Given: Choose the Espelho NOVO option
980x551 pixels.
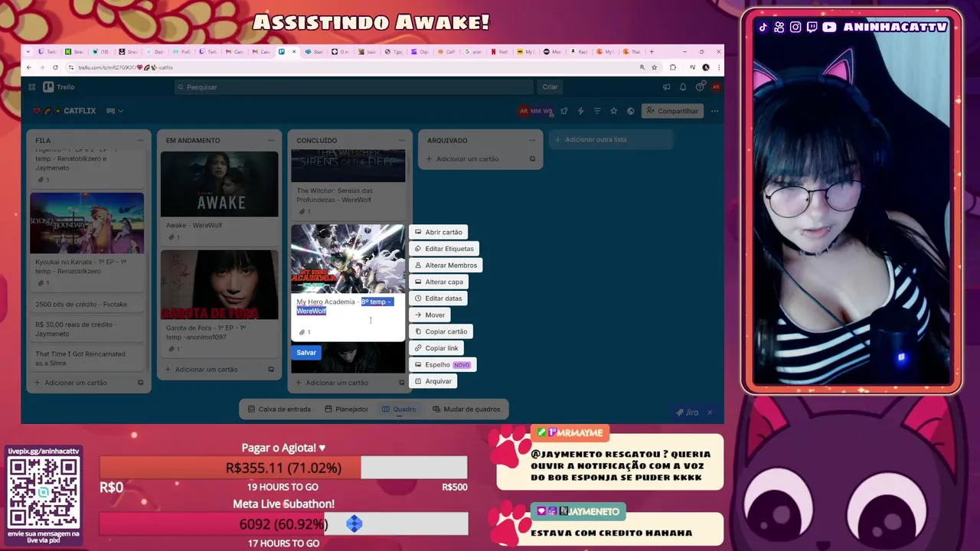Looking at the screenshot, I should 443,364.
